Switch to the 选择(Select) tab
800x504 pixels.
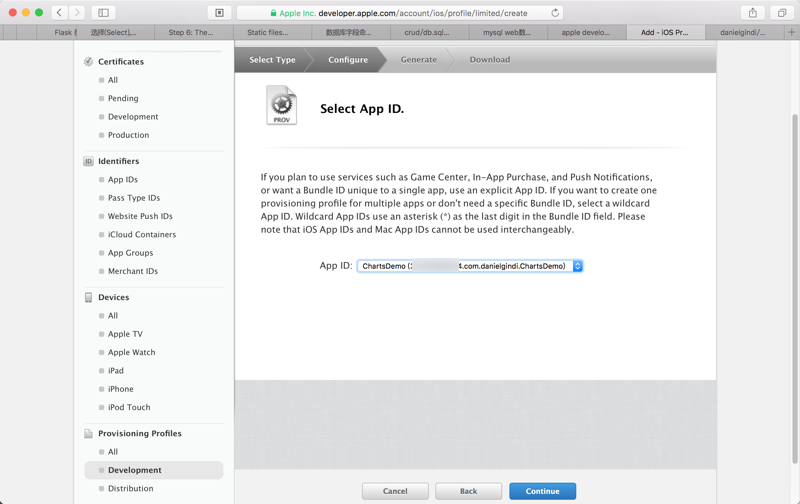click(113, 32)
